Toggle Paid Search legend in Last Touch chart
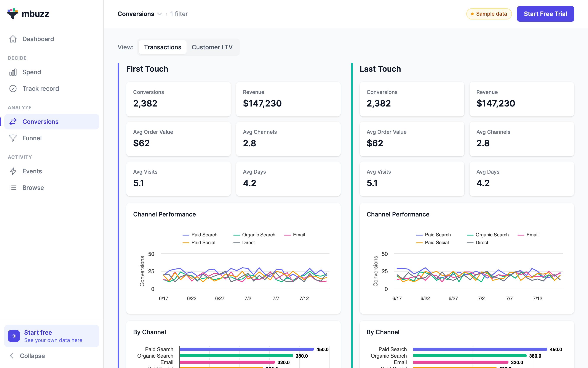 coord(433,235)
